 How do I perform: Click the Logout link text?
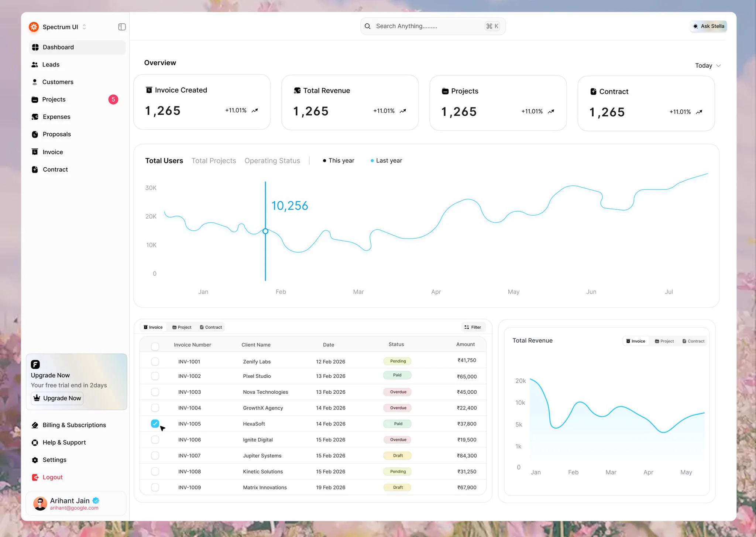52,477
